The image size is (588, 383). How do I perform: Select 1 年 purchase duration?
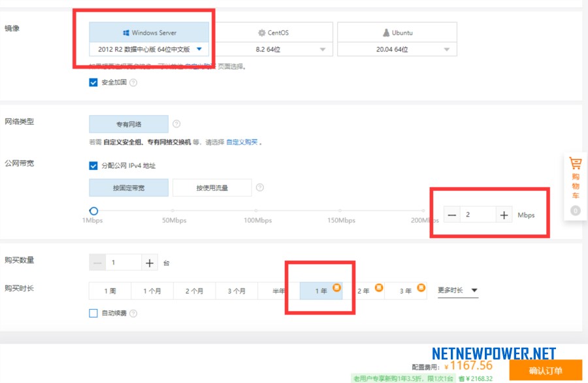[321, 291]
